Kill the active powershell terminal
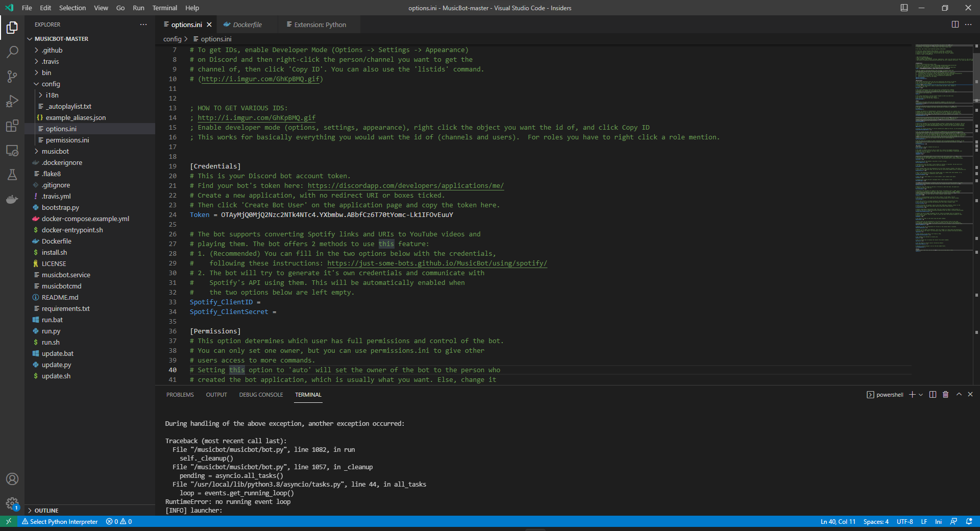Viewport: 980px width, 531px height. pyautogui.click(x=945, y=394)
